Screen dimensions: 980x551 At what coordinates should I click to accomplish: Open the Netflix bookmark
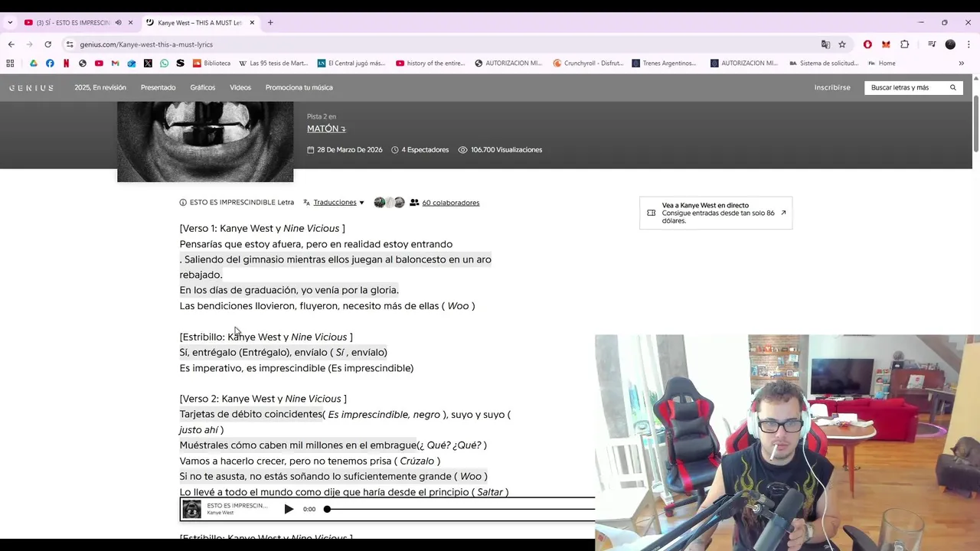pyautogui.click(x=66, y=64)
